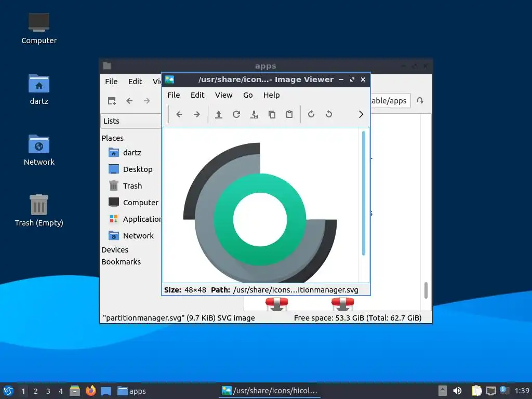Click the folder icon in apps window title bar
Viewport: 532px width, 399px height.
pyautogui.click(x=107, y=66)
